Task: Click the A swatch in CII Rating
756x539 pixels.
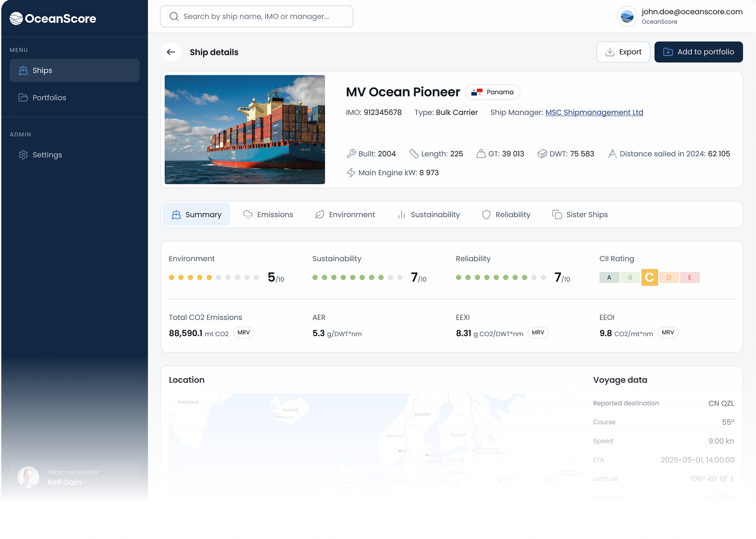Action: (609, 277)
